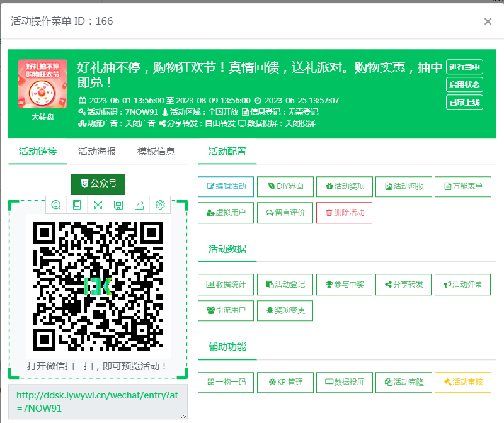
Task: Click the red 删除活动 button
Action: point(344,213)
